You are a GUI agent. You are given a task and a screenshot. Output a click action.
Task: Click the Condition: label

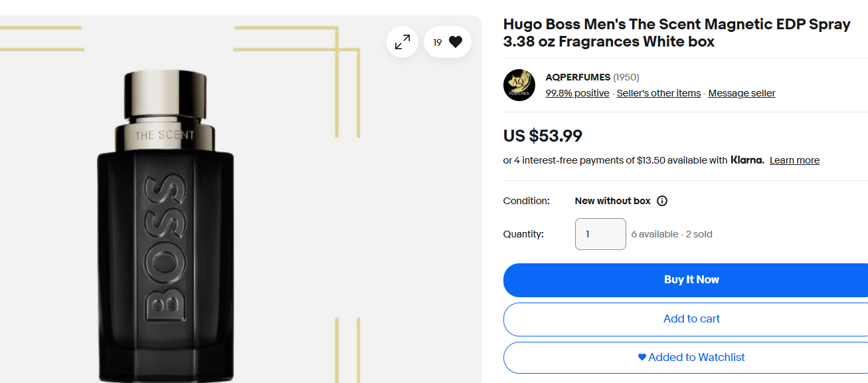(x=527, y=201)
